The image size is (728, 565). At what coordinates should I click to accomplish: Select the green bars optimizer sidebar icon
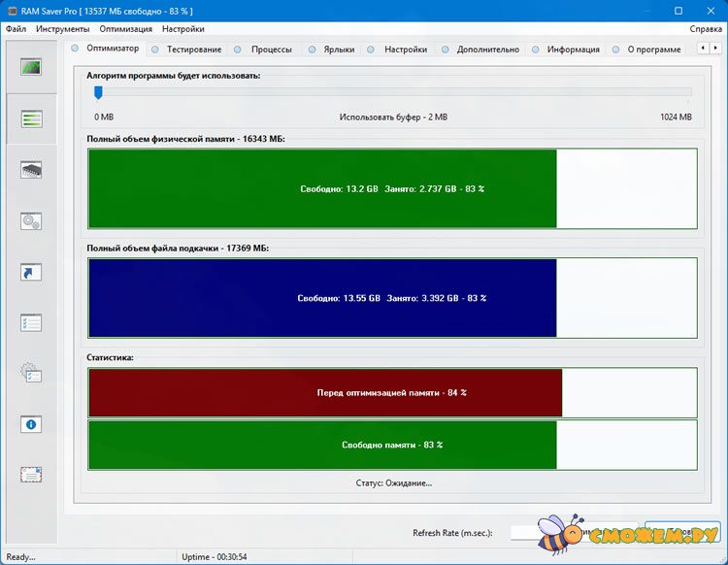(x=32, y=119)
